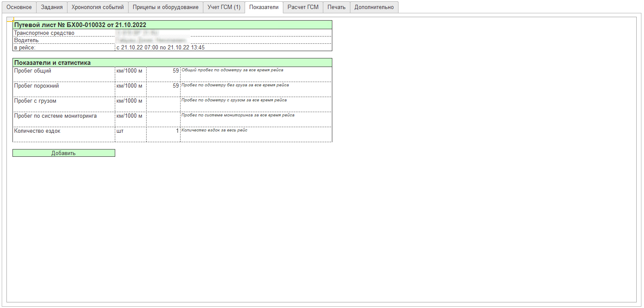Switch to the Расчет ГСМ tab

(x=303, y=7)
